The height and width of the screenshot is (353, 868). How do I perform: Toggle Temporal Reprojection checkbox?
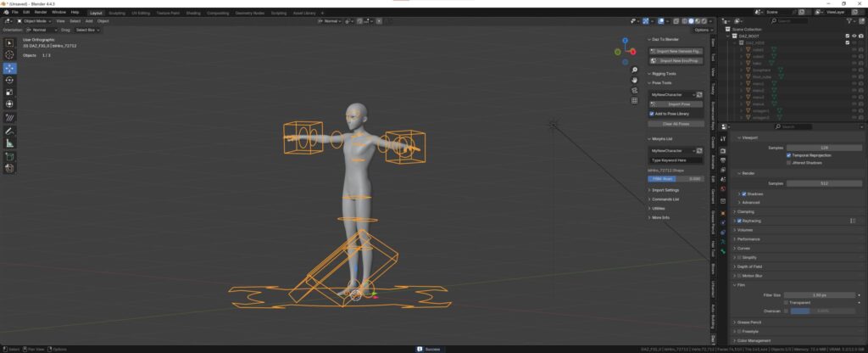[788, 156]
